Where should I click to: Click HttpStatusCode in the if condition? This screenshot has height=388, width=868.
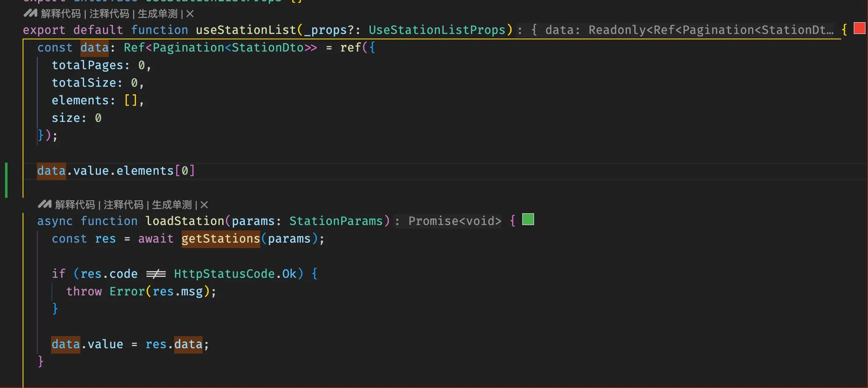point(224,274)
